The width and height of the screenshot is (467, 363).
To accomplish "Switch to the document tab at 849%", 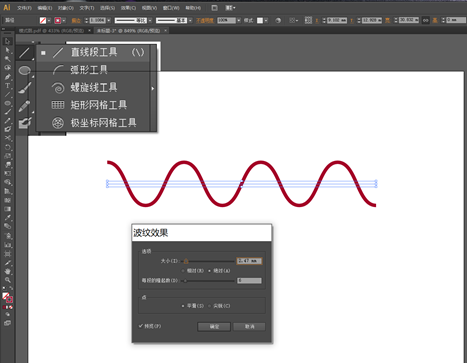I will [x=128, y=31].
